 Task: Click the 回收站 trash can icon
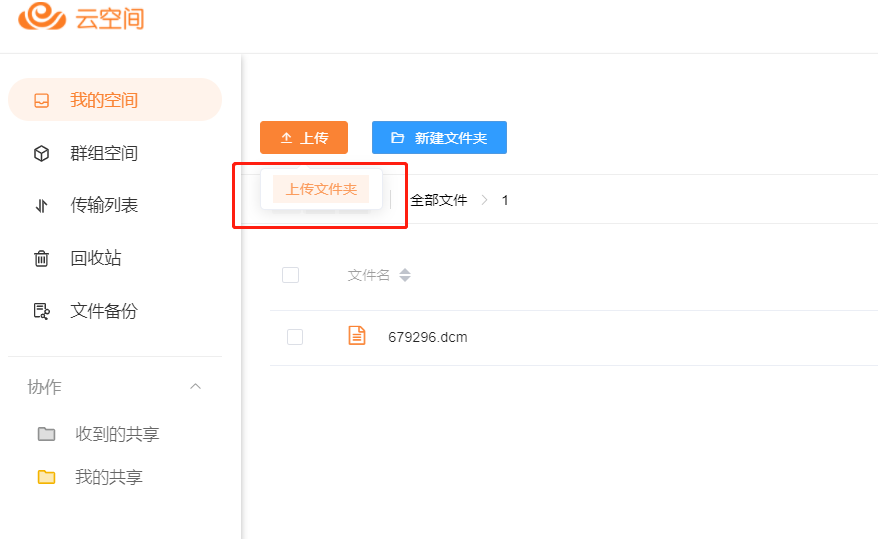[42, 259]
